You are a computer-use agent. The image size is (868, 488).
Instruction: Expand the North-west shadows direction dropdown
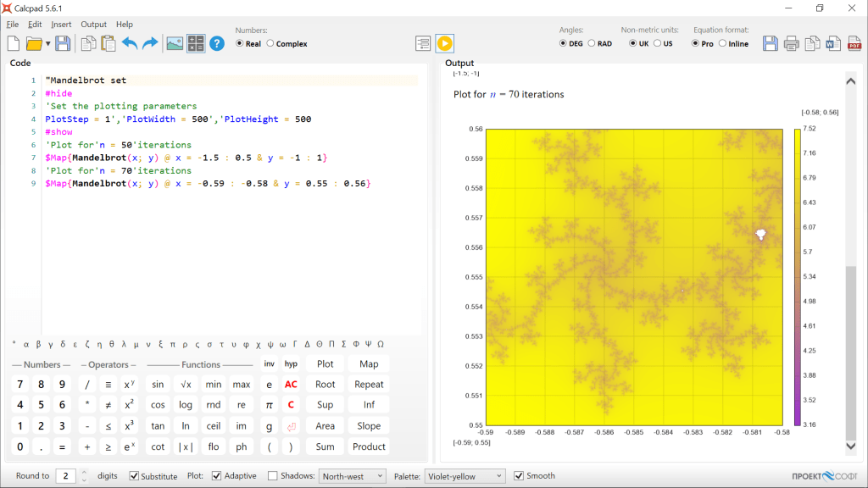(352, 476)
